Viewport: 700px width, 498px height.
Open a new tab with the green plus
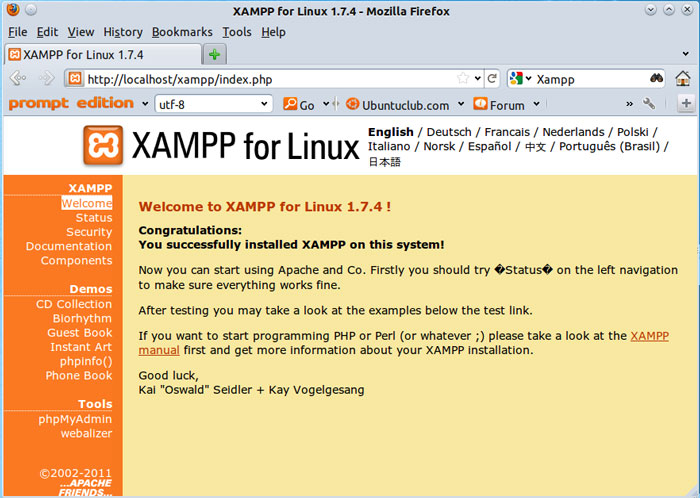pyautogui.click(x=215, y=55)
